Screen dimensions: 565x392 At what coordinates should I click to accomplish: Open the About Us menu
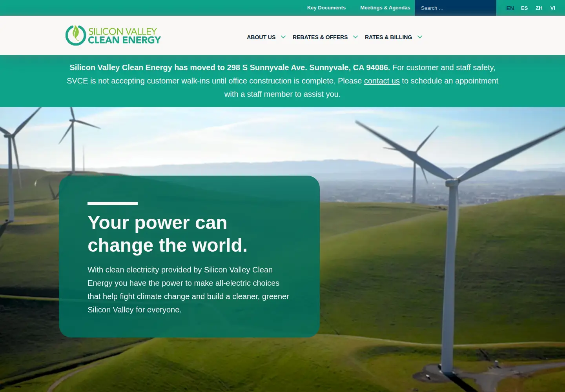(261, 37)
